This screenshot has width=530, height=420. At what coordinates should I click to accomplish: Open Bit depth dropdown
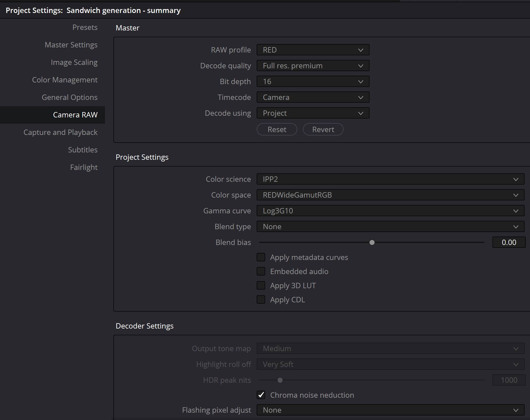coord(313,82)
